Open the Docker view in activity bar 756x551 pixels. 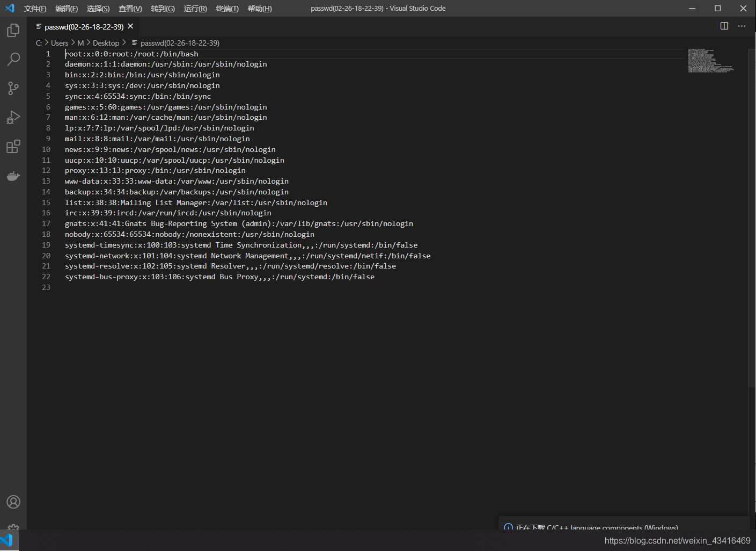tap(13, 176)
